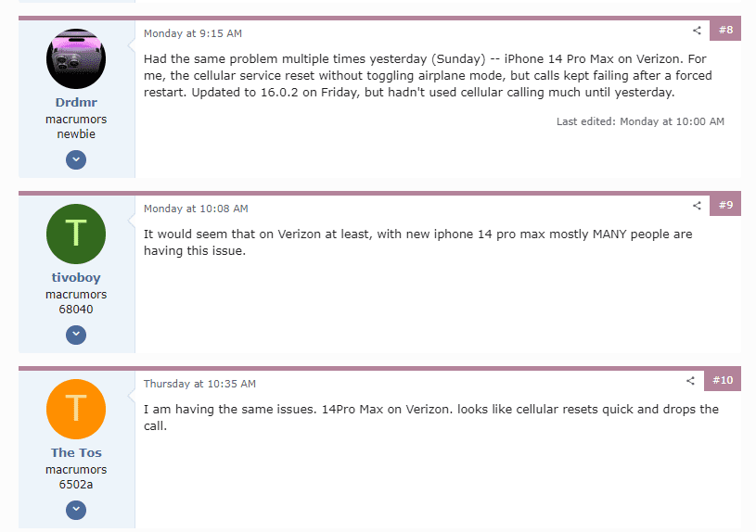Image resolution: width=756 pixels, height=532 pixels.
Task: Share post #8 via share icon
Action: 697,31
